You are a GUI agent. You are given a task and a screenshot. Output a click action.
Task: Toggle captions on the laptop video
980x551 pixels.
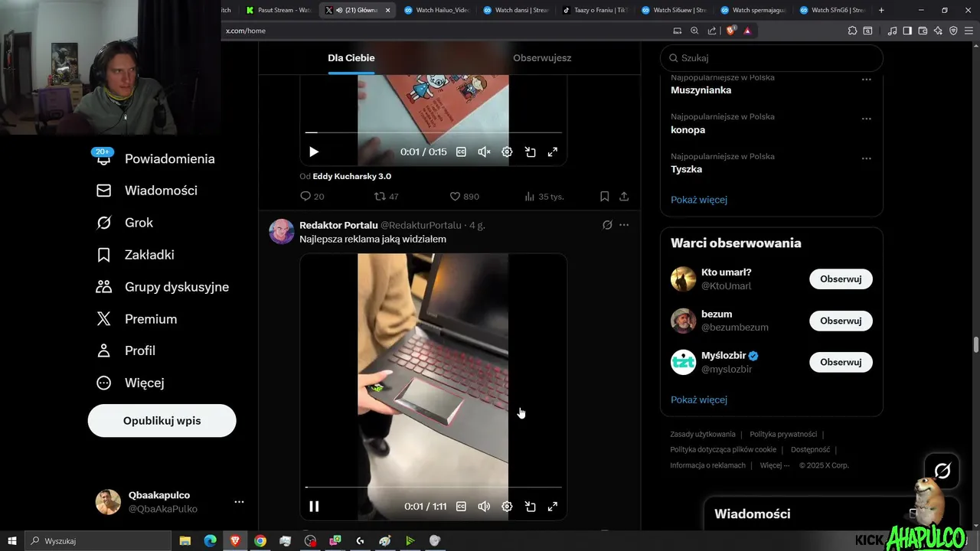(x=461, y=507)
